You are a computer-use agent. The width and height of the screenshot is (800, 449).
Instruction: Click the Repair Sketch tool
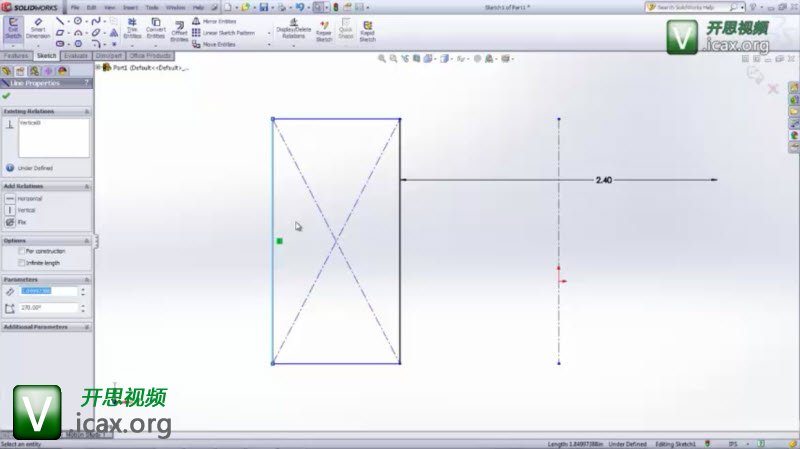click(x=324, y=32)
